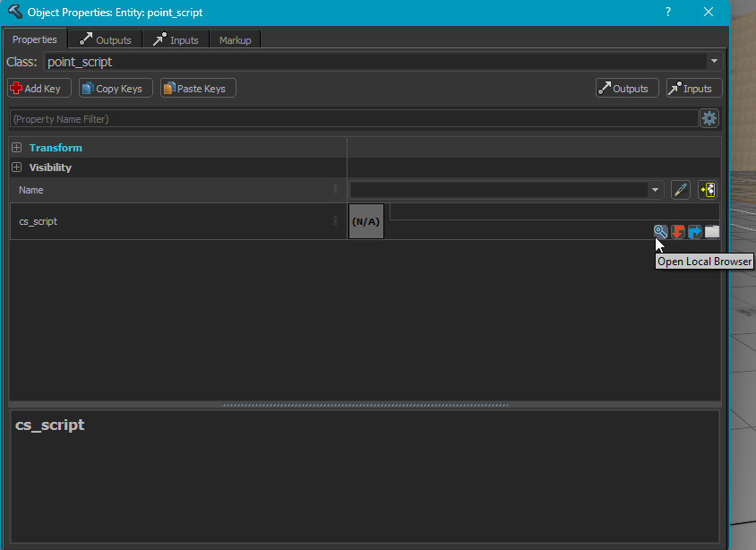
Task: Click the Copy Keys button
Action: tap(112, 89)
